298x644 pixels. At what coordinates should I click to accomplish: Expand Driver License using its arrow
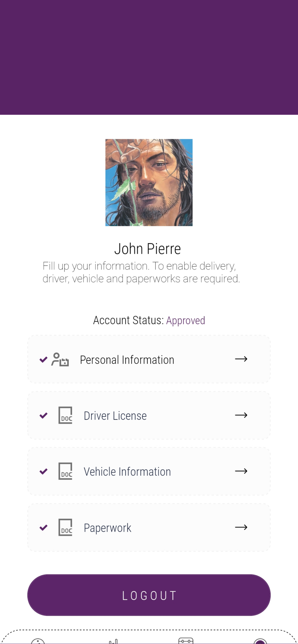pos(241,415)
